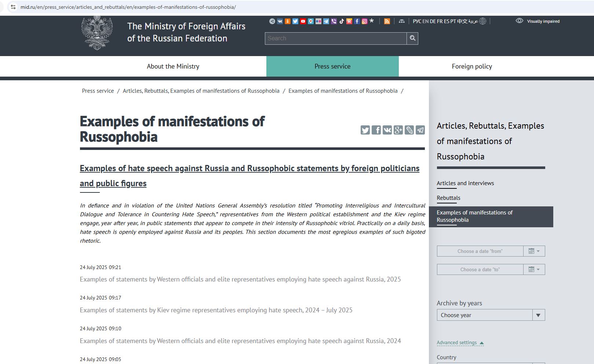Open the Facebook icon in the header
Image resolution: width=594 pixels, height=364 pixels.
click(357, 21)
